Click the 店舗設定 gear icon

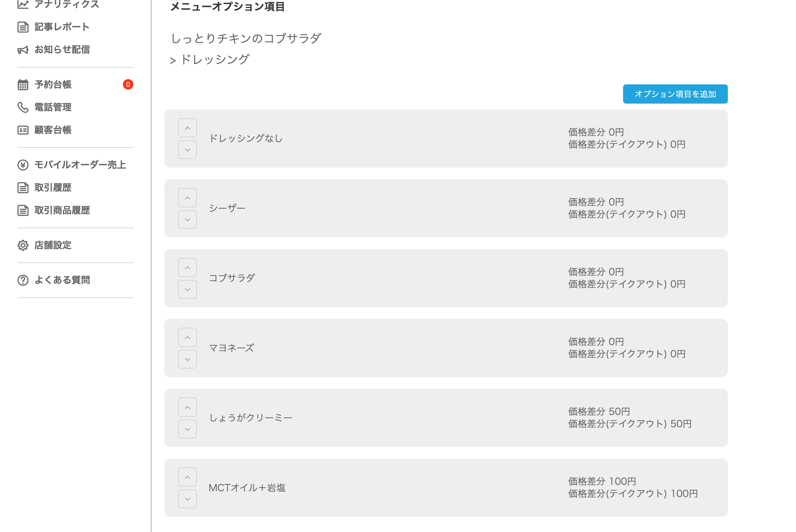point(23,245)
